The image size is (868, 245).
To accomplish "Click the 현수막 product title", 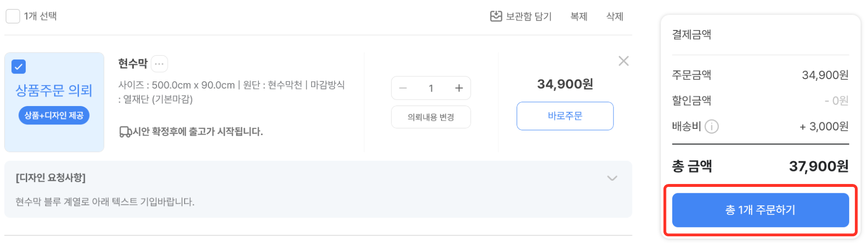I will [x=132, y=63].
